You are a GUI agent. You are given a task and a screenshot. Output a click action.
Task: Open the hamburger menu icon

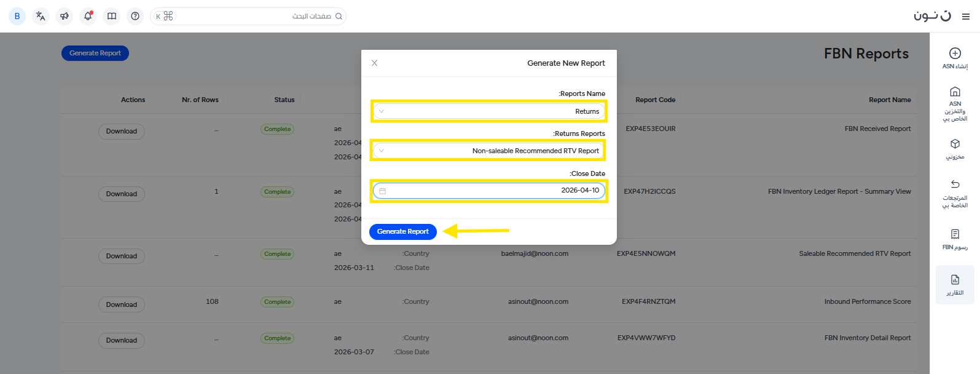(966, 17)
